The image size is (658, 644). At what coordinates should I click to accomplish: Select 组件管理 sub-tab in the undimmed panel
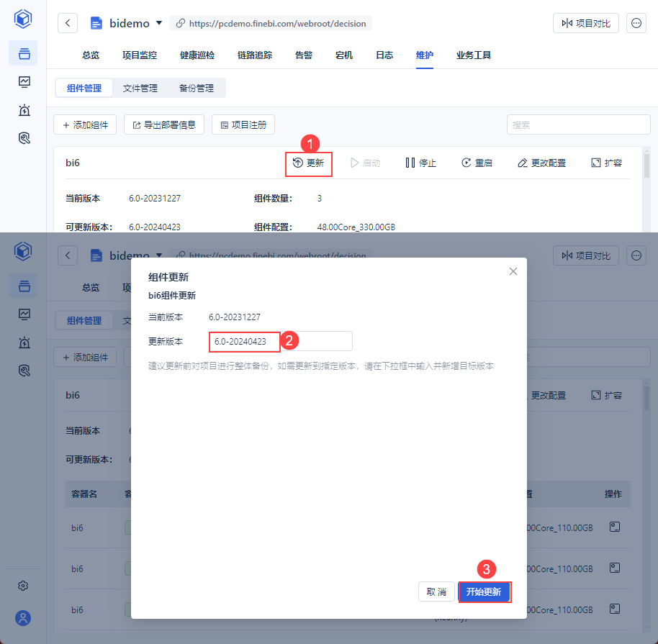[x=84, y=88]
